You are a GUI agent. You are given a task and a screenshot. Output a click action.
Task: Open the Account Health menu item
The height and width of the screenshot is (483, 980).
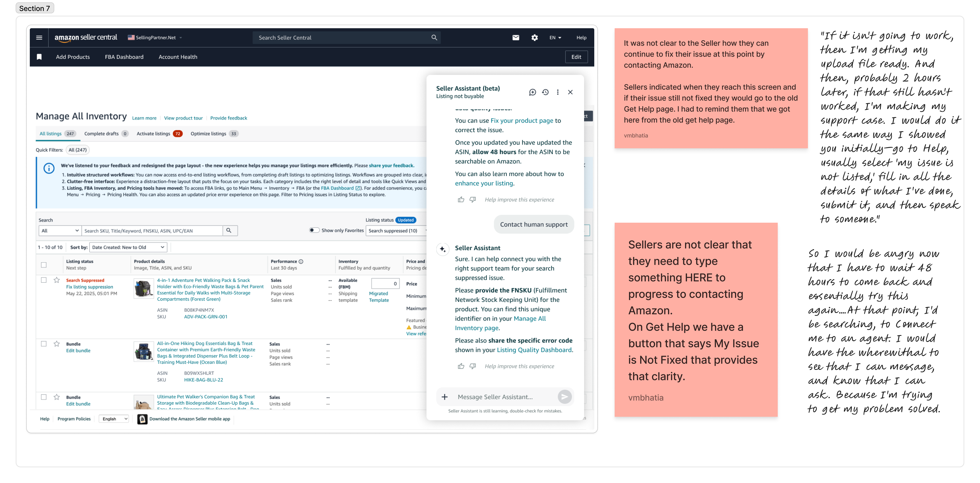point(178,57)
